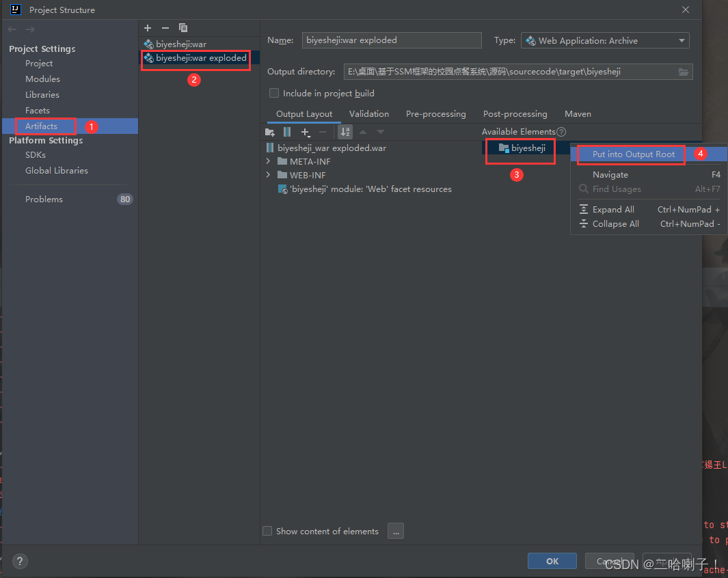Switch to the Output Layout tab
The width and height of the screenshot is (728, 578).
304,114
